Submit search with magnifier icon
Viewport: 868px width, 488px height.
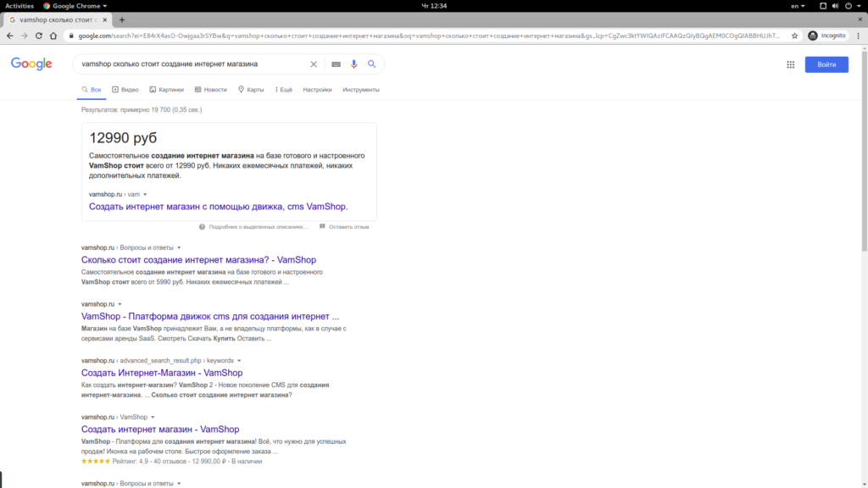(x=372, y=64)
